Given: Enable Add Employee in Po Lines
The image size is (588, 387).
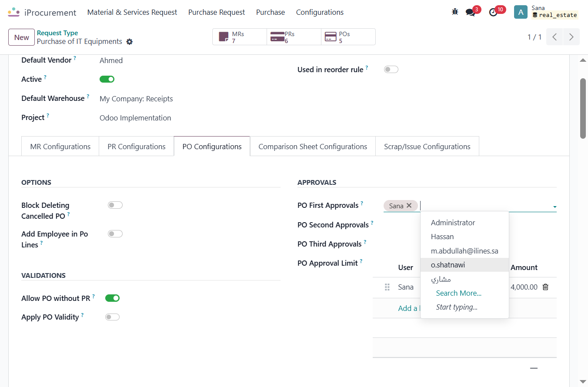Looking at the screenshot, I should pyautogui.click(x=115, y=234).
